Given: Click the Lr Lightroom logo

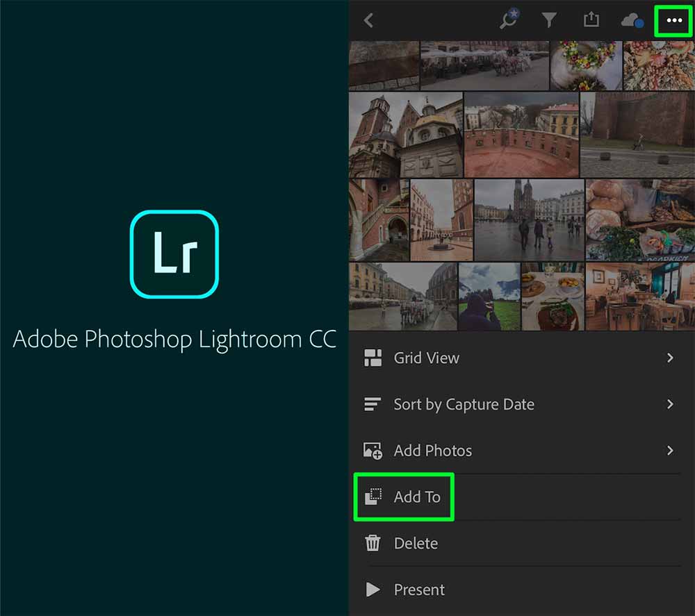Looking at the screenshot, I should pyautogui.click(x=174, y=254).
